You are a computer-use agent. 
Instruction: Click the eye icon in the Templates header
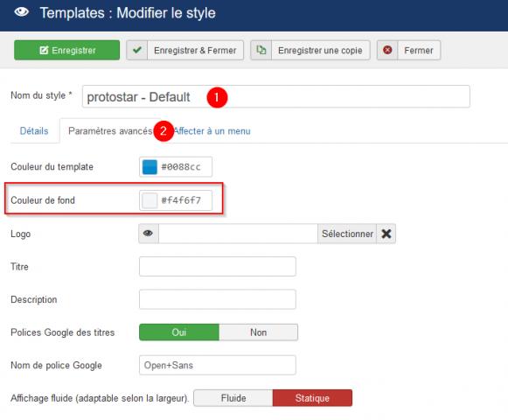coord(21,12)
